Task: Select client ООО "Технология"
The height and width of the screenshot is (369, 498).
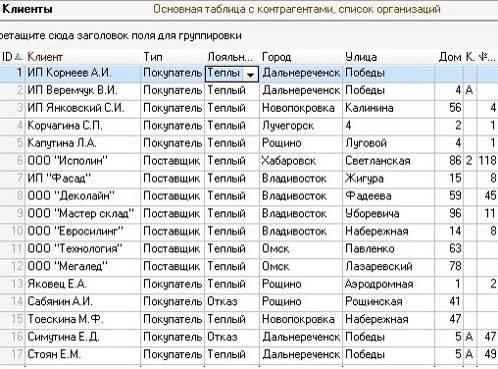Action: (x=75, y=249)
